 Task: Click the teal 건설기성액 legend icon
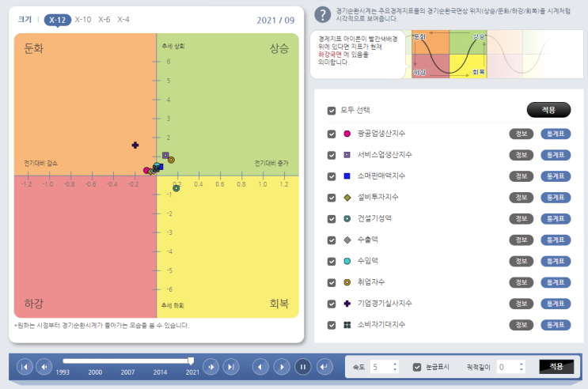(x=347, y=218)
